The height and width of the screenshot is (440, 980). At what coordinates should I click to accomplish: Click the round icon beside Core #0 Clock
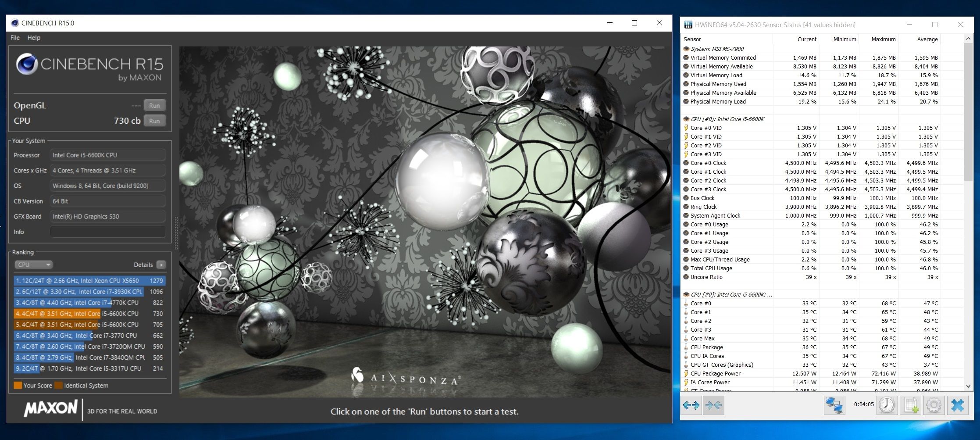(x=686, y=163)
